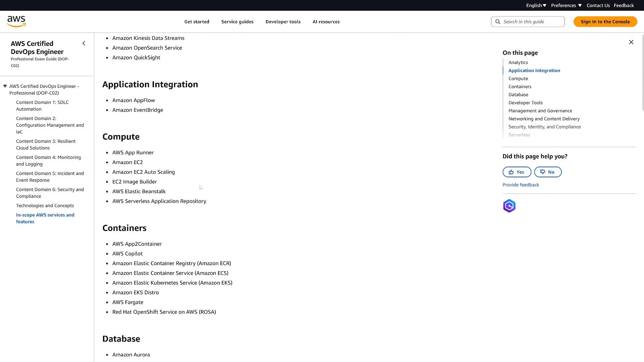Close the On this page panel
This screenshot has height=362, width=644.
tap(631, 42)
